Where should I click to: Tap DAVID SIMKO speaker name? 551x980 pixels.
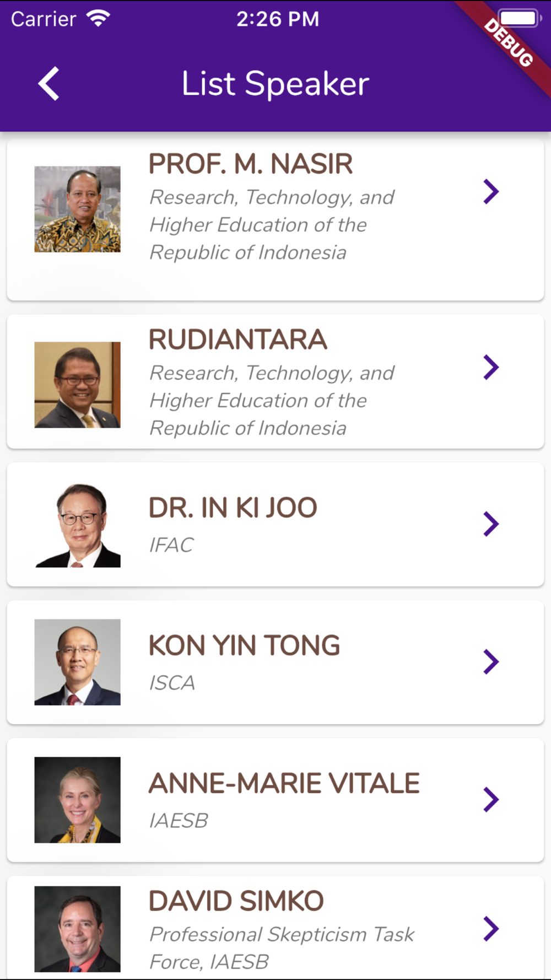(x=236, y=901)
